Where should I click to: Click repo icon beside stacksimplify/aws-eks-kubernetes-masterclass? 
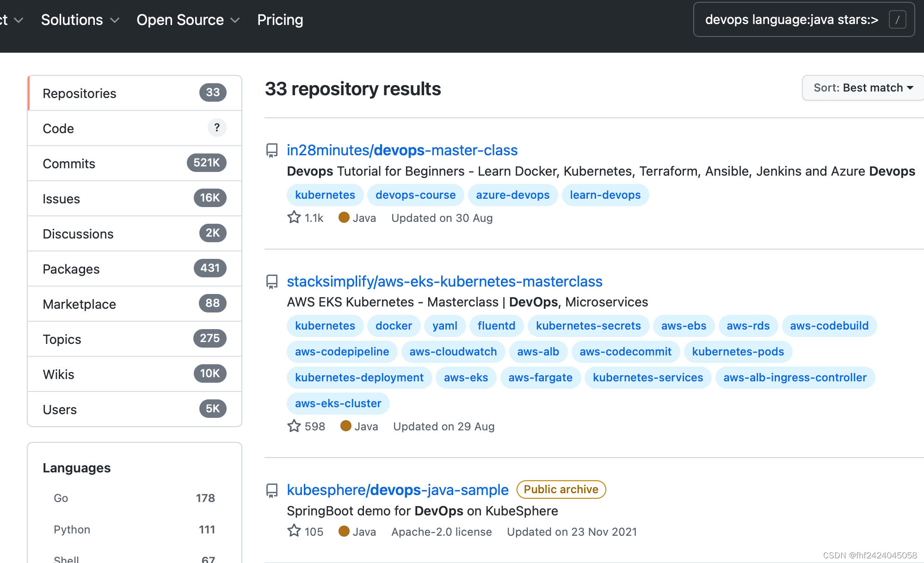[272, 281]
